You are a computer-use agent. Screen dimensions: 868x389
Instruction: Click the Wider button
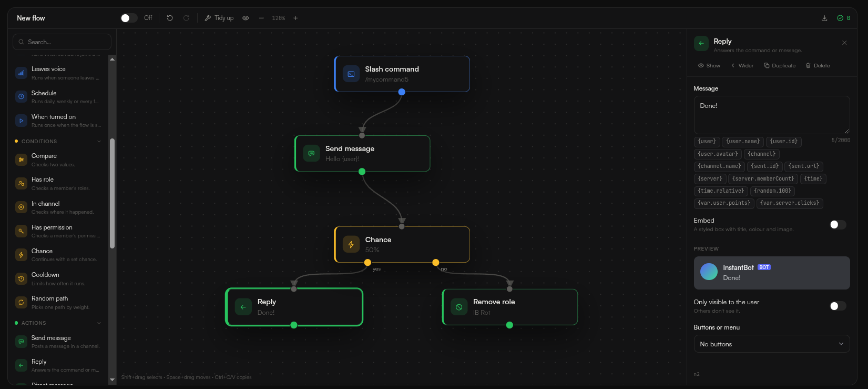coord(742,66)
